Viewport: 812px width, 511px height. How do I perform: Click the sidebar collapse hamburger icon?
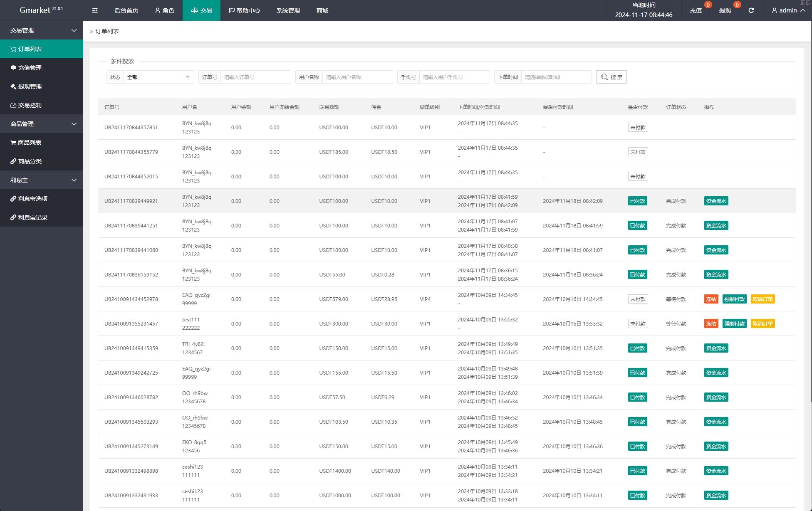95,10
